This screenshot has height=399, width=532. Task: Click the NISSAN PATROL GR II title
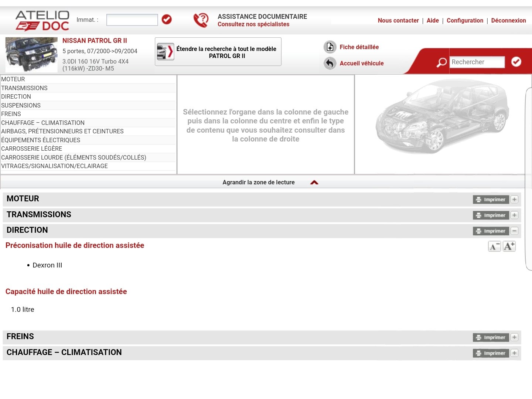pos(95,41)
